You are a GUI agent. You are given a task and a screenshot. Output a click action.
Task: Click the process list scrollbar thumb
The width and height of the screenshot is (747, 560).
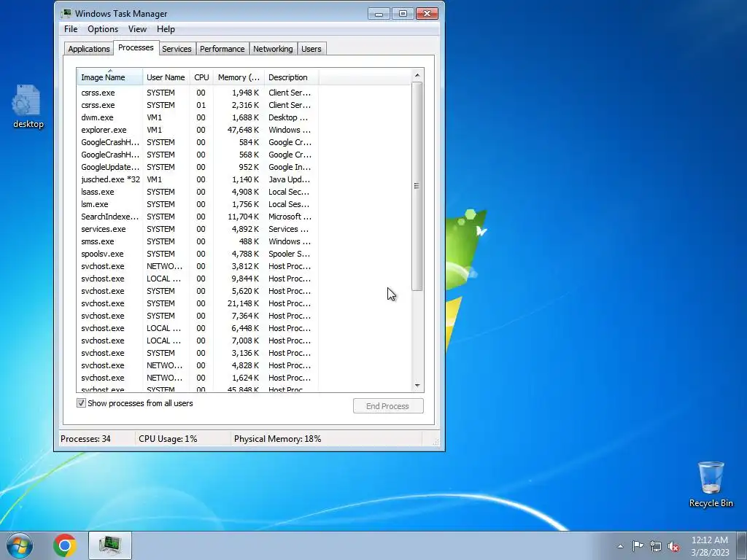point(417,186)
